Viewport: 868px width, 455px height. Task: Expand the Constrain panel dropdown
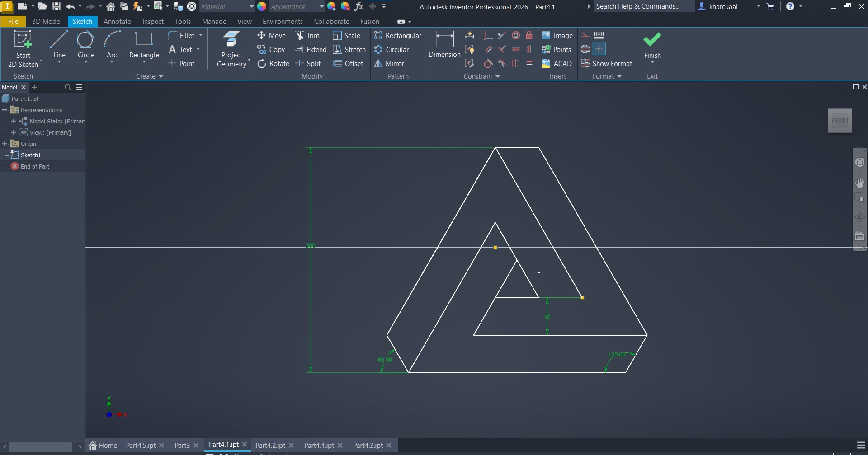pos(498,76)
